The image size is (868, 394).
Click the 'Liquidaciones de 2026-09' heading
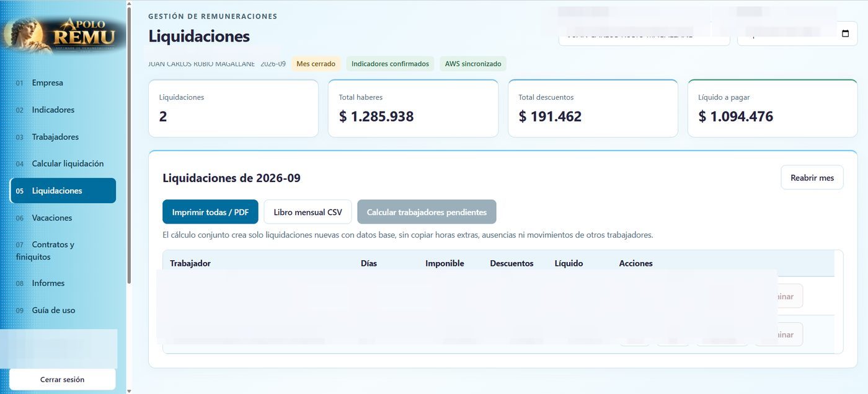tap(231, 178)
